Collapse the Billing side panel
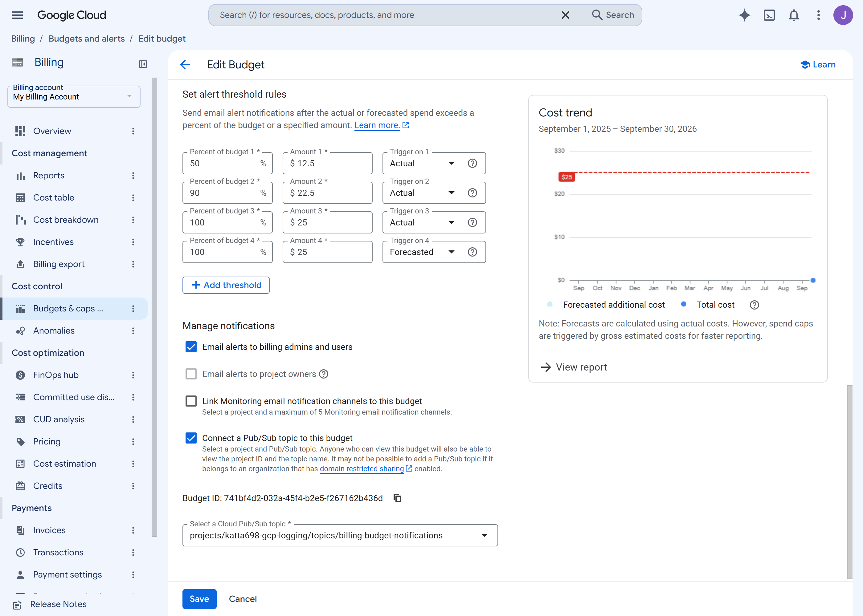The height and width of the screenshot is (616, 863). pyautogui.click(x=143, y=64)
